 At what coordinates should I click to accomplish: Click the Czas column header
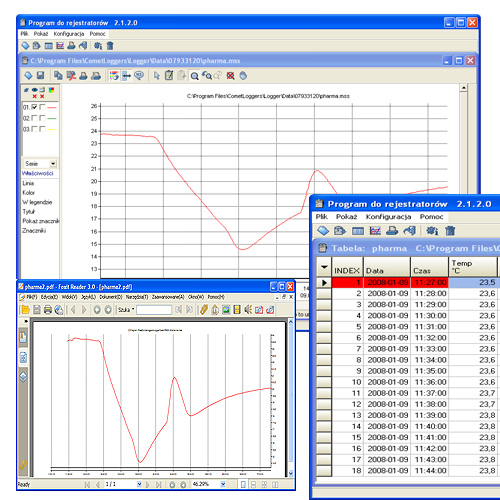429,267
